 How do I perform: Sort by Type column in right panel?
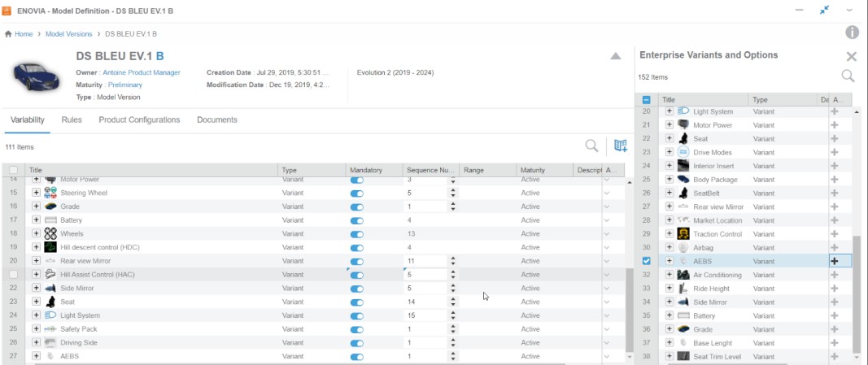coord(760,100)
